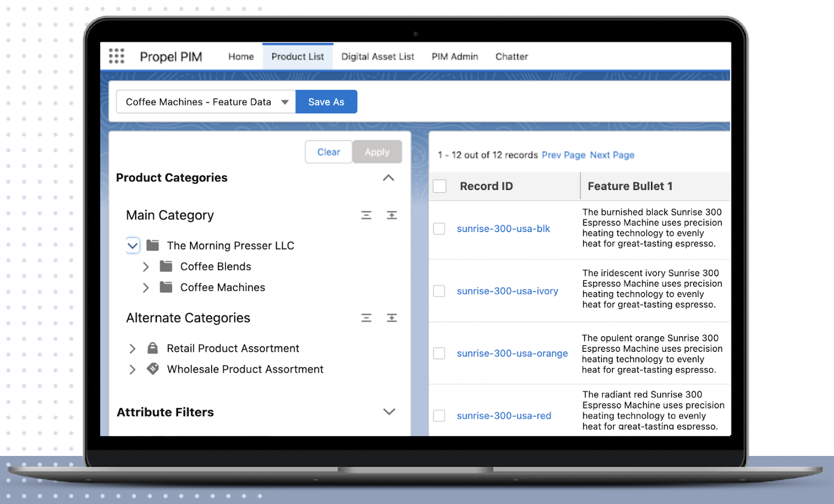
Task: Select the Coffee Blends category label
Action: 216,266
